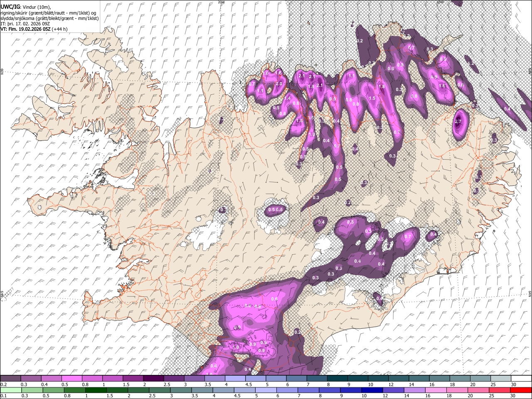Select upper legend swatch starting at 10
Image resolution: width=532 pixels, height=399 pixels.
(378, 379)
